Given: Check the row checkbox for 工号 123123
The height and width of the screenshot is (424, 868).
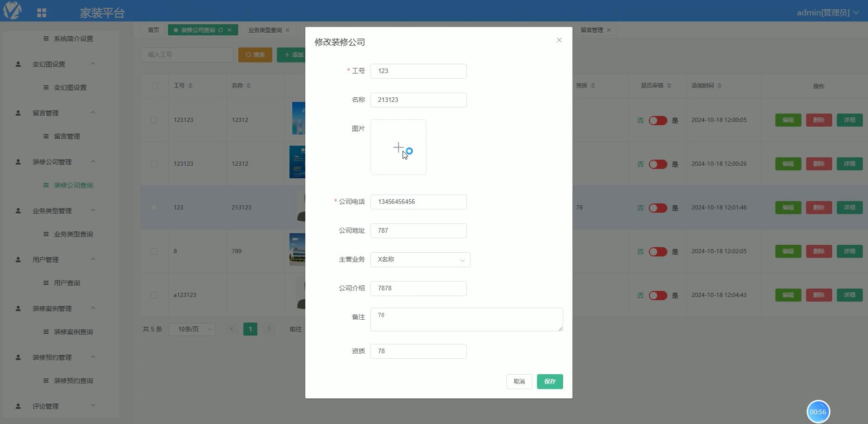Looking at the screenshot, I should point(154,120).
